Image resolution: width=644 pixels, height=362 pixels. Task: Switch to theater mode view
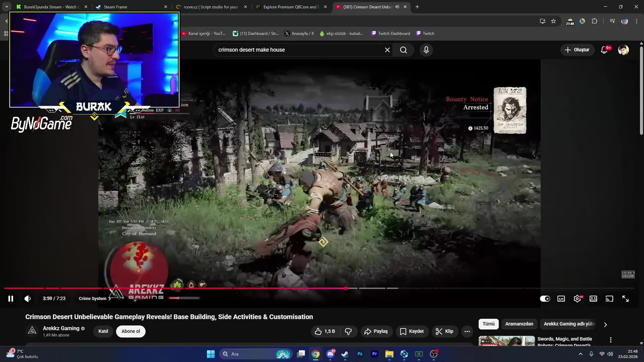click(x=593, y=299)
